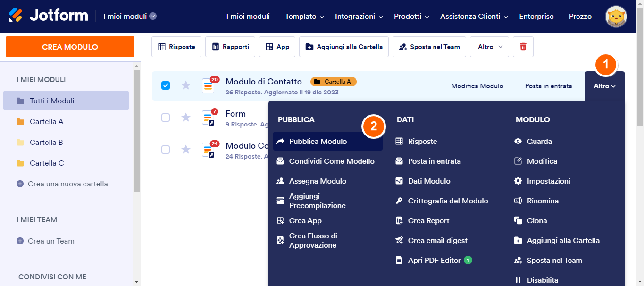The width and height of the screenshot is (644, 286).
Task: Open I miei moduli nav link
Action: 248,17
